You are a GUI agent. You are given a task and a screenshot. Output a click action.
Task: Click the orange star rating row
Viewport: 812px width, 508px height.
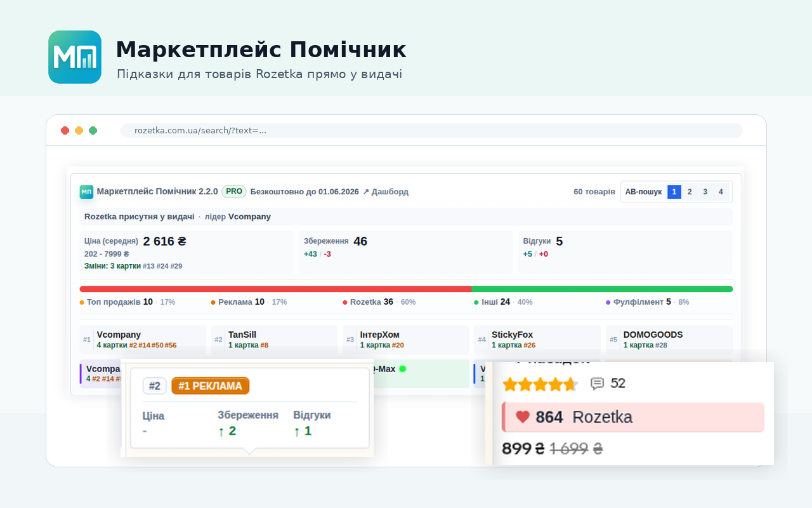coord(540,384)
